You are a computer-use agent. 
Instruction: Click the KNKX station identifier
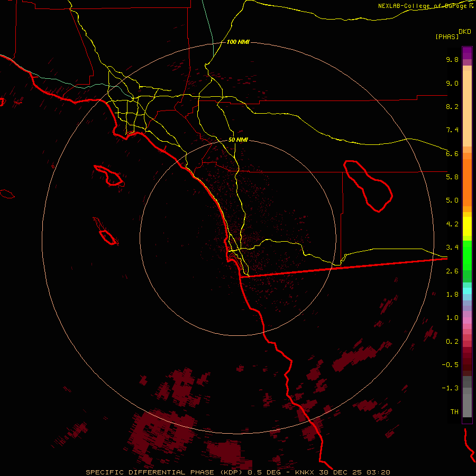tap(305, 472)
